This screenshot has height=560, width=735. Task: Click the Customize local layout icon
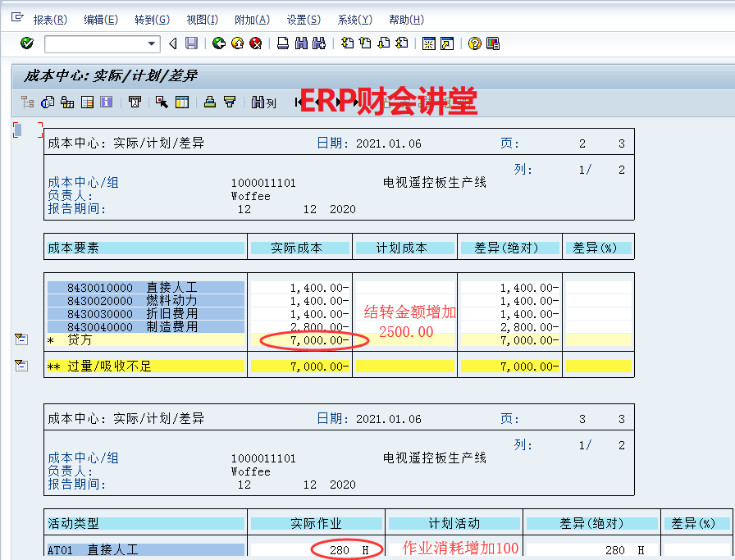pyautogui.click(x=492, y=43)
